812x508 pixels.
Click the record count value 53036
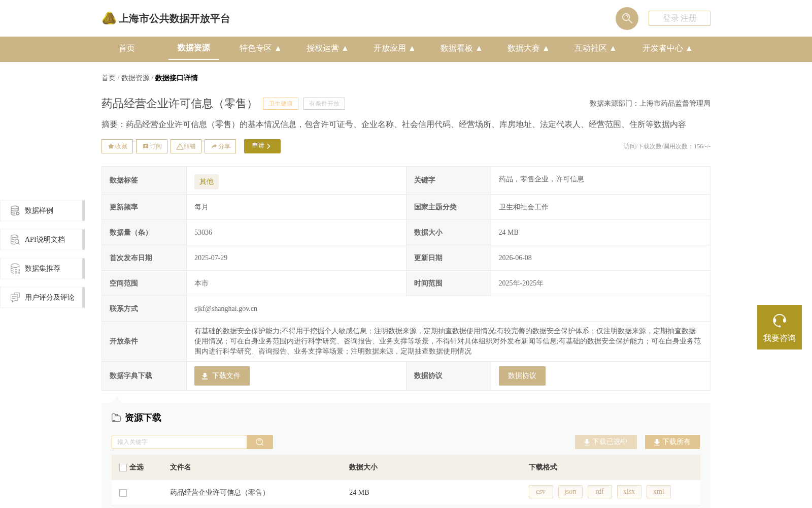[x=203, y=233]
